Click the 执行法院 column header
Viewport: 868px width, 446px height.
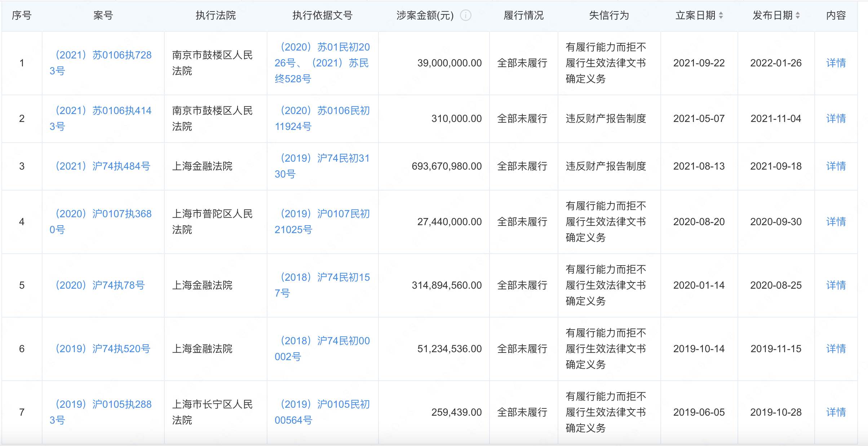tap(216, 16)
